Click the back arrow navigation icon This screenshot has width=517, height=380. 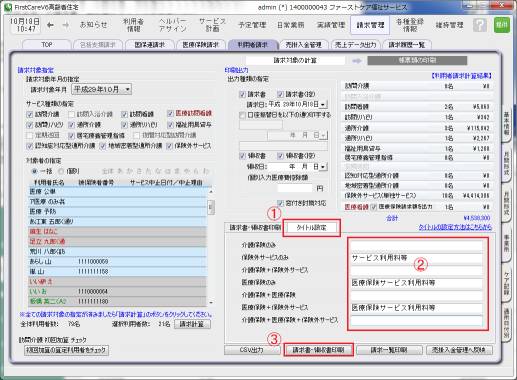tap(50, 25)
